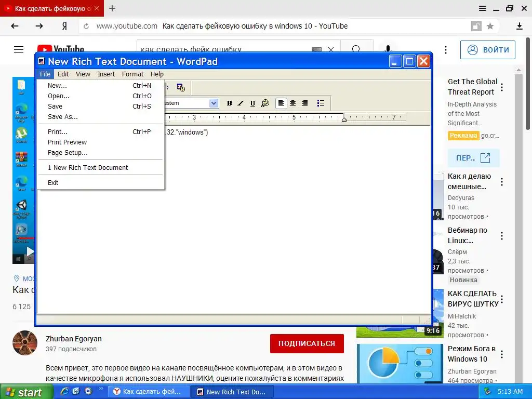The width and height of the screenshot is (532, 399).
Task: Open the WordPad View menu
Action: click(x=83, y=74)
